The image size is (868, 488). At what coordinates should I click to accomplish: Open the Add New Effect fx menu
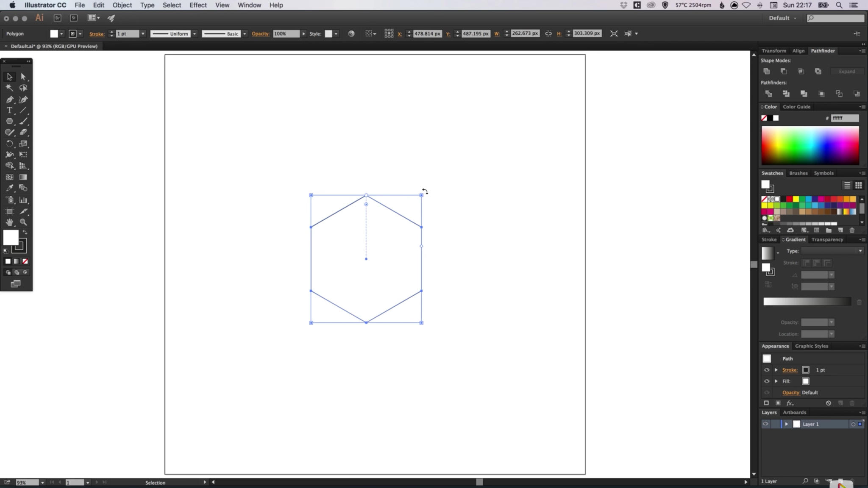click(789, 403)
